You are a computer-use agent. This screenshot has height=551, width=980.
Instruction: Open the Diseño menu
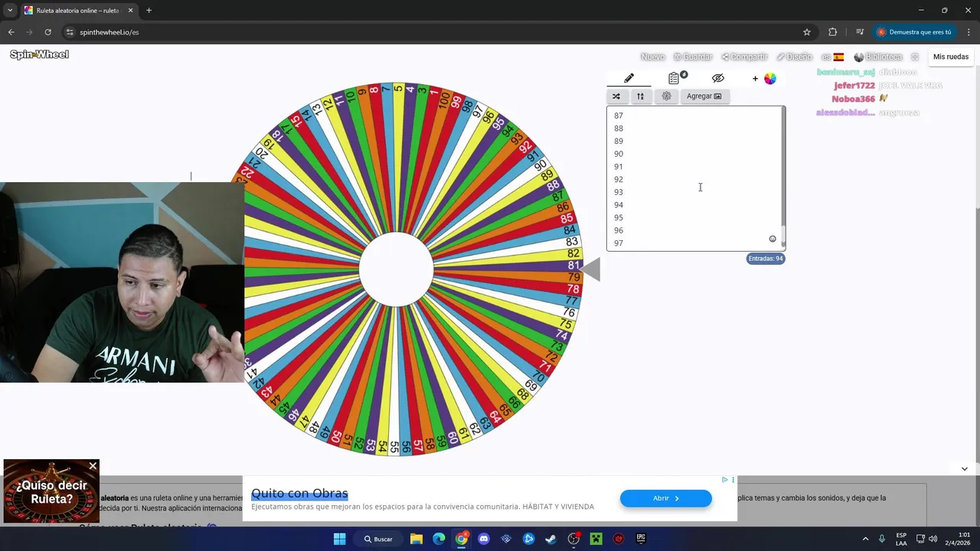point(794,57)
